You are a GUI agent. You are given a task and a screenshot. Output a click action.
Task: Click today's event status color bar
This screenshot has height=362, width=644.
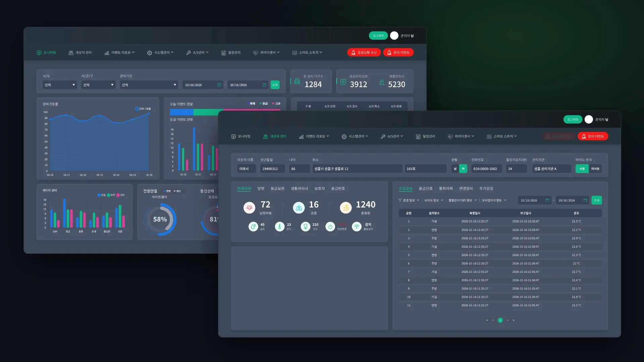pos(225,112)
